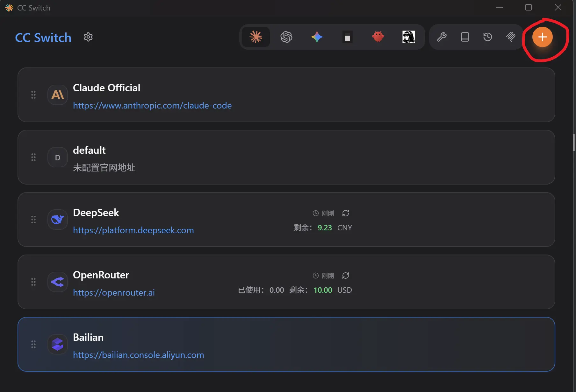Select the OpenRouter provider name

pos(101,275)
